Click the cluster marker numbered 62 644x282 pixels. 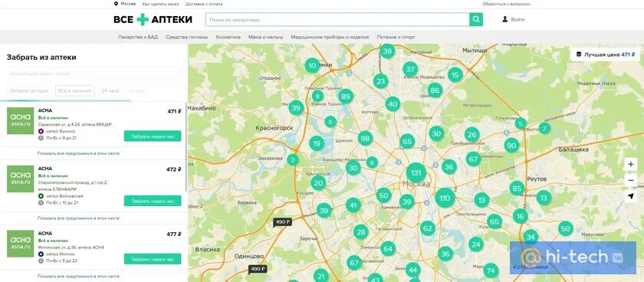[x=428, y=228]
